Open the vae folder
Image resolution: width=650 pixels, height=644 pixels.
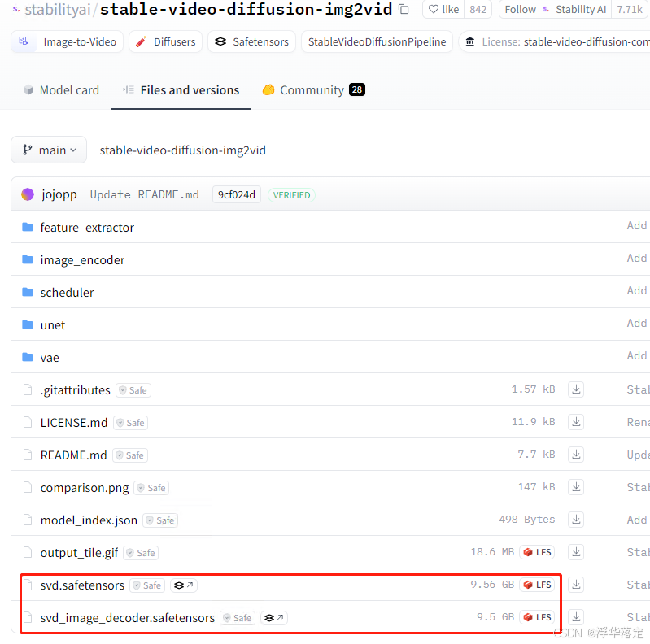point(50,358)
